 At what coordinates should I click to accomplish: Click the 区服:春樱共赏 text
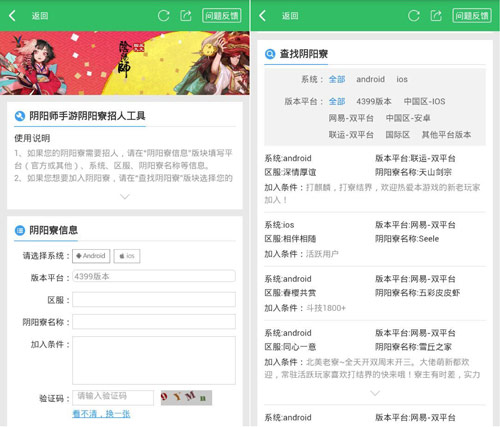tap(290, 293)
